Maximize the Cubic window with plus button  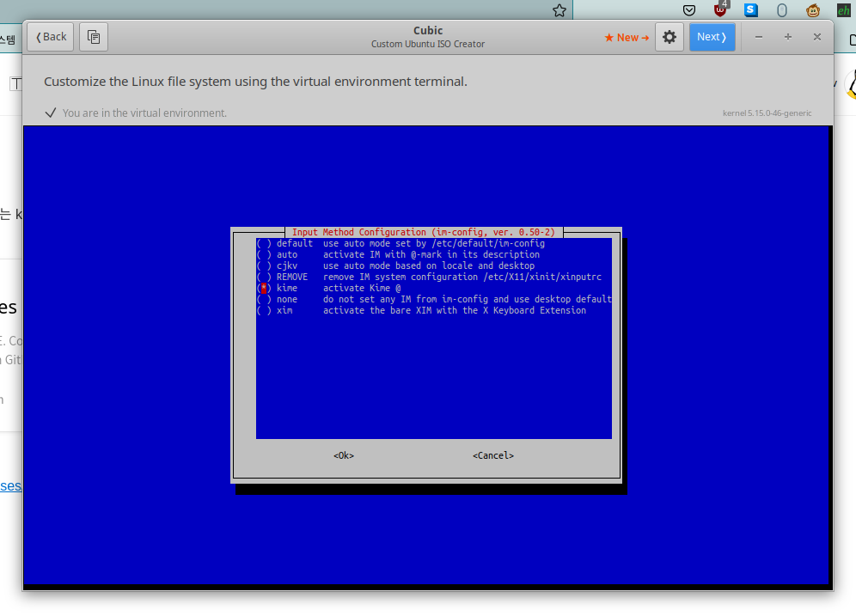click(788, 37)
